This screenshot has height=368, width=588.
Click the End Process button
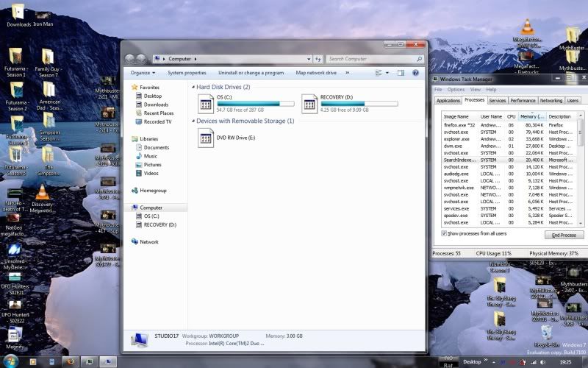[x=564, y=235]
